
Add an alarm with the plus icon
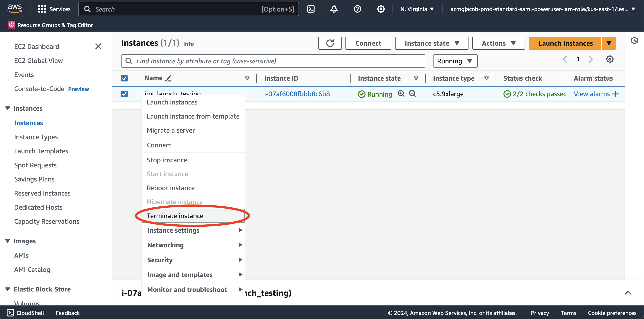click(615, 94)
